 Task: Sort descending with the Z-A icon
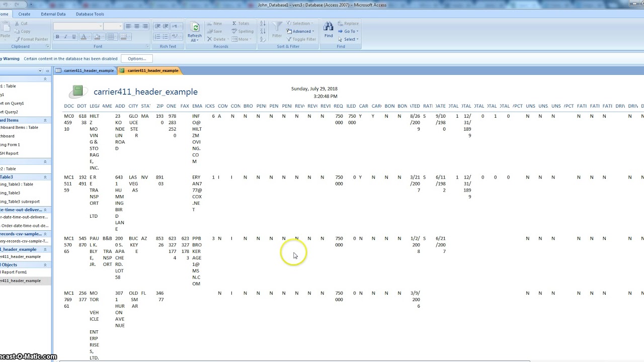(263, 31)
